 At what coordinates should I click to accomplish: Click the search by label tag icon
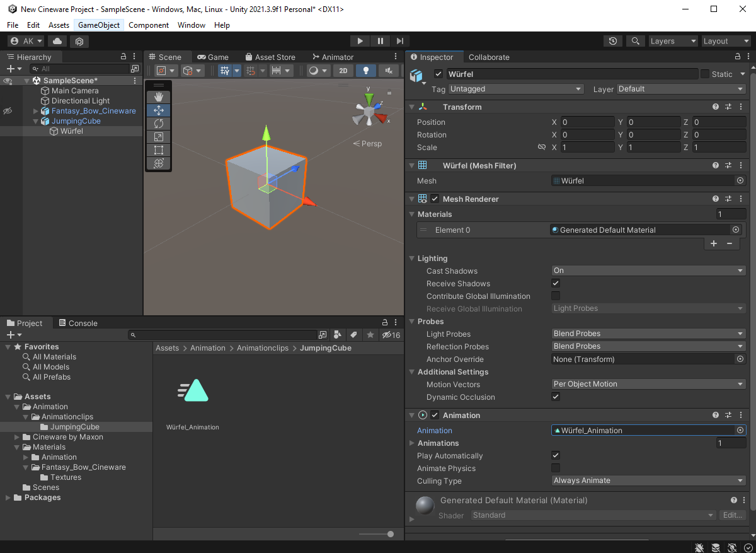354,335
